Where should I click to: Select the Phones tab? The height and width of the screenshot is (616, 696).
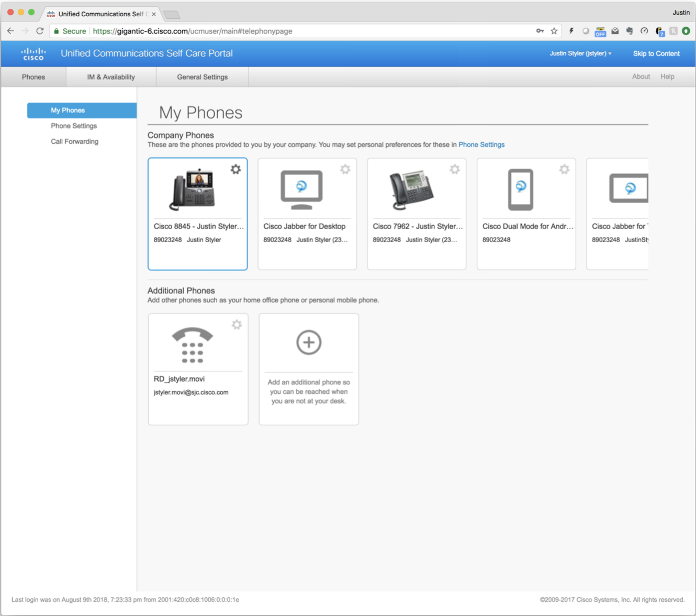point(33,77)
